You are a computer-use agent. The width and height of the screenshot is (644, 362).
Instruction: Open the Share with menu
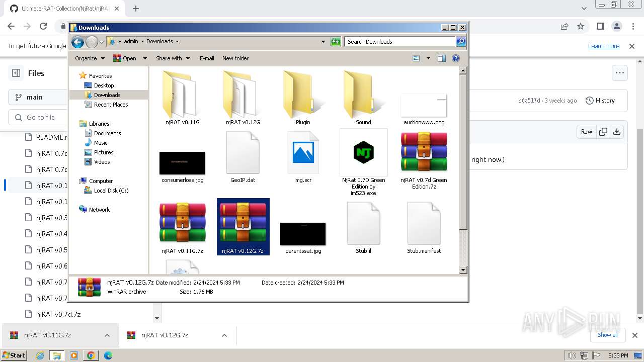point(173,58)
